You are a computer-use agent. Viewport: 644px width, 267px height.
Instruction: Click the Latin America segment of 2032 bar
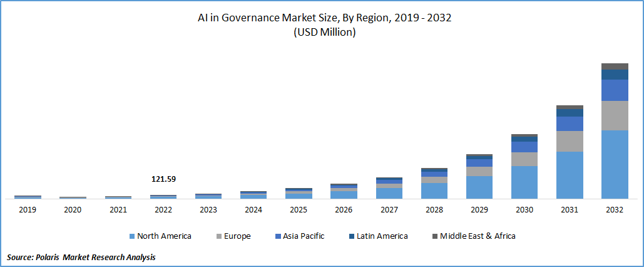(615, 75)
